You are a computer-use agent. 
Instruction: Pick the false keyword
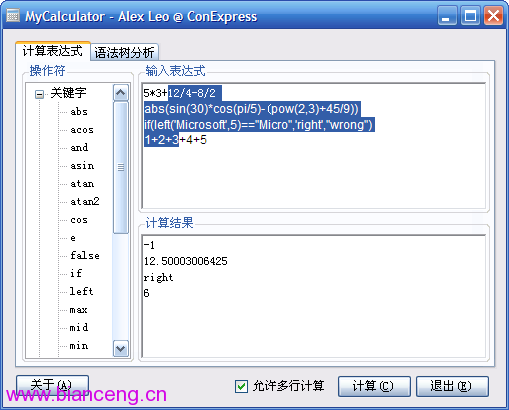click(85, 256)
